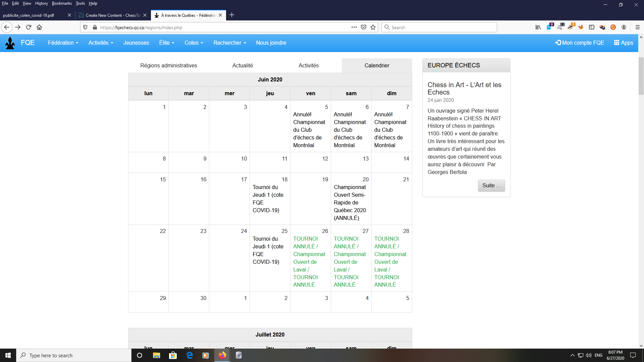Viewport: 644px width, 362px height.
Task: Open page actions ellipsis in address bar
Action: [354, 27]
